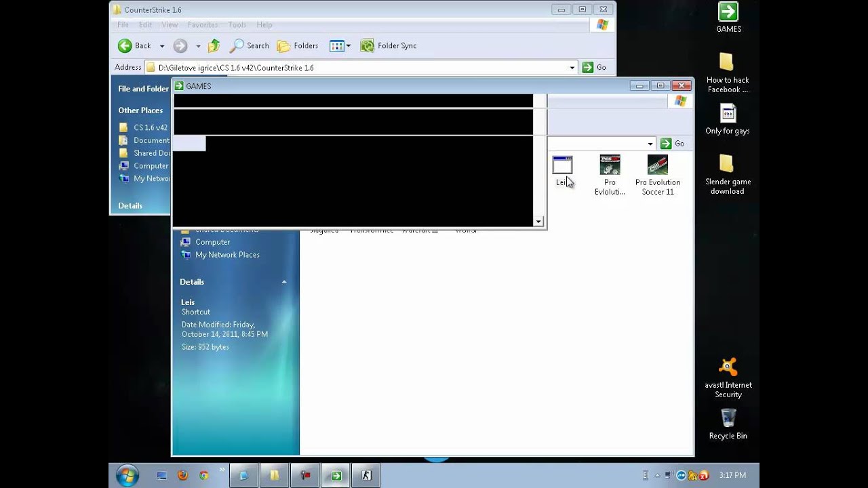The width and height of the screenshot is (868, 488).
Task: Expand the address bar dropdown in CounterStrike window
Action: coord(572,68)
